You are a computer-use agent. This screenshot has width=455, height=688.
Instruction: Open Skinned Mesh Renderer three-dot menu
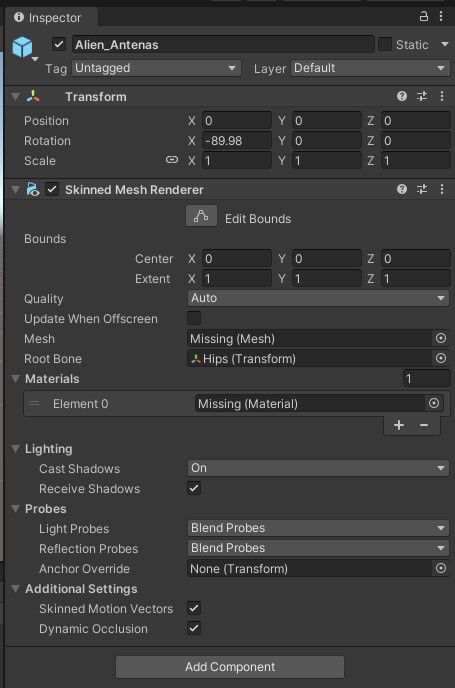point(441,189)
